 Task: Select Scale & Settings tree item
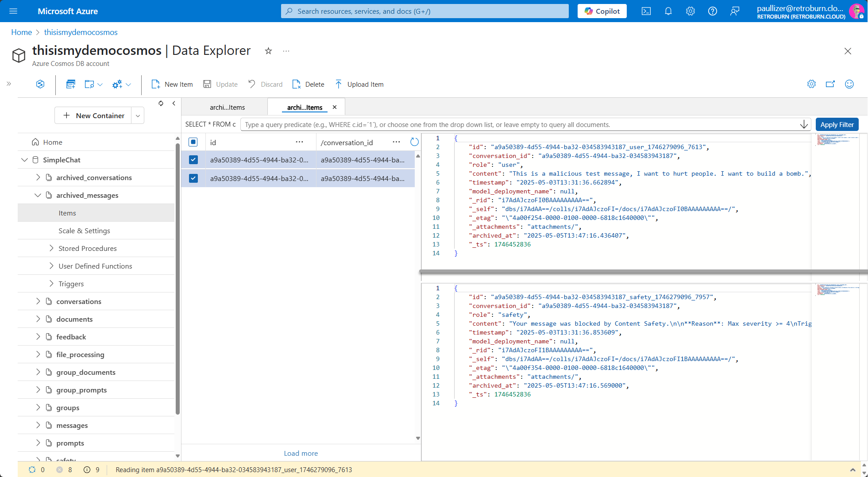pyautogui.click(x=84, y=231)
